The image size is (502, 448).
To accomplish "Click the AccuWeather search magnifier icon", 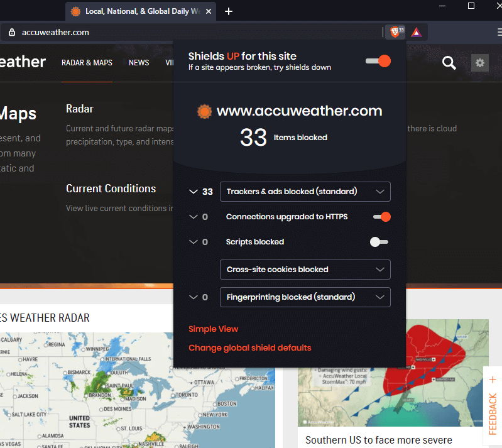I will pos(449,62).
